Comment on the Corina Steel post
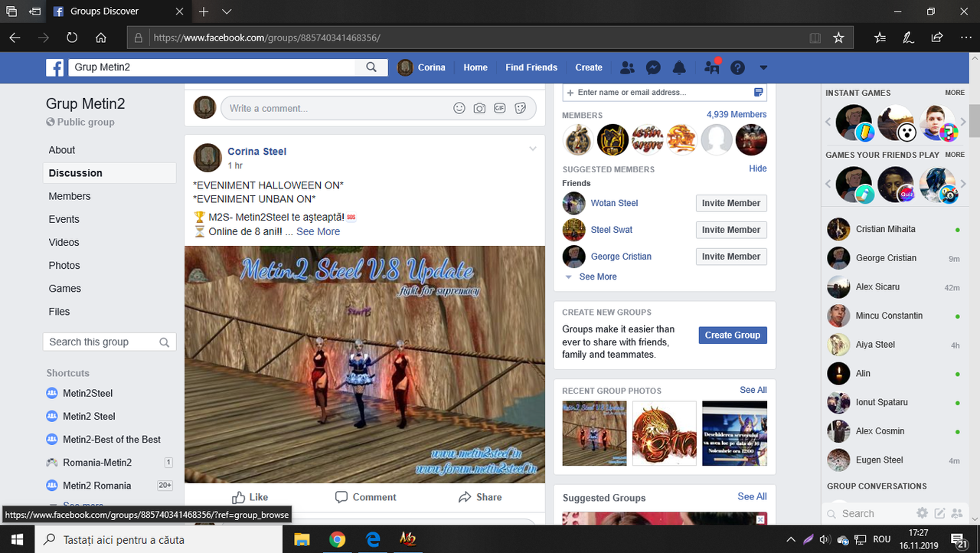The height and width of the screenshot is (553, 980). [365, 497]
